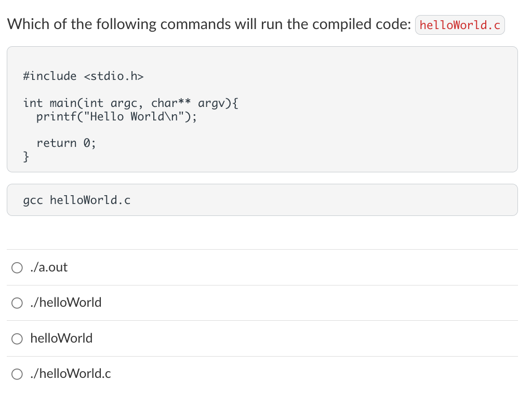Screen dimensions: 532x408
Task: Choose the ./helloWorld radio button
Action: [17, 303]
